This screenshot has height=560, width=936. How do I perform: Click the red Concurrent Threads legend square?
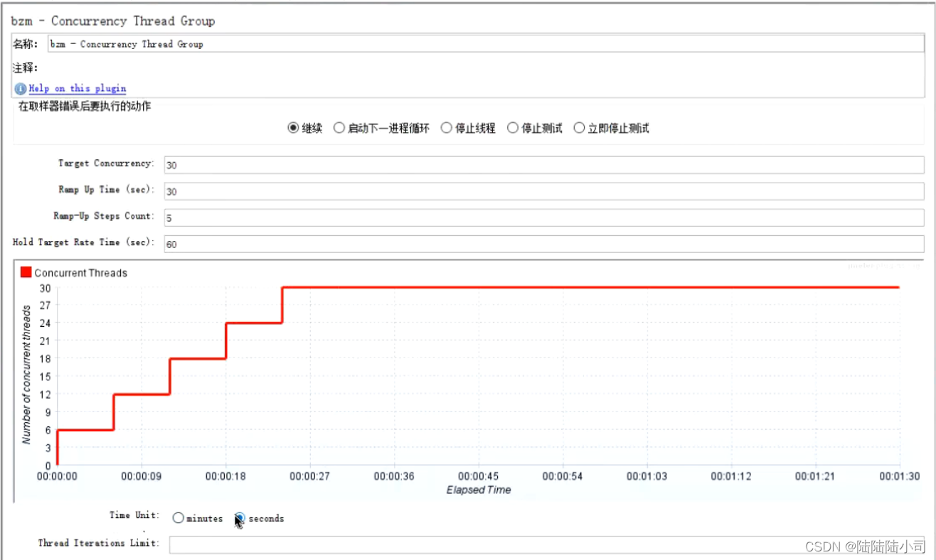[26, 272]
